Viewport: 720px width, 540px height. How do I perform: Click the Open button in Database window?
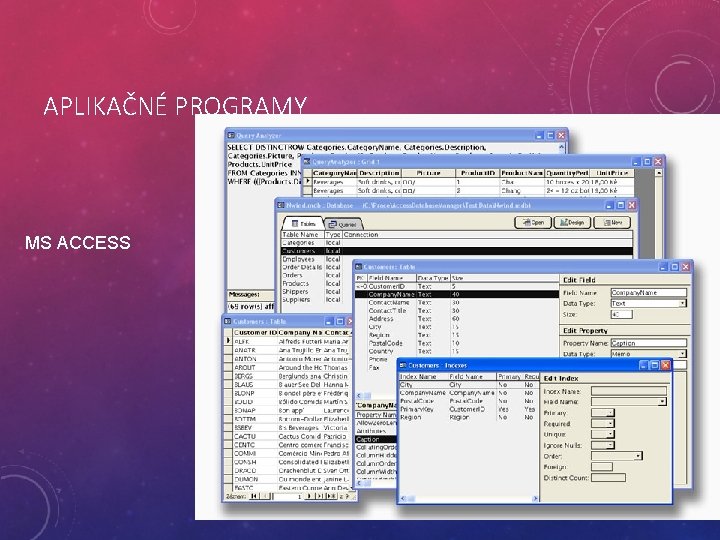pyautogui.click(x=533, y=223)
